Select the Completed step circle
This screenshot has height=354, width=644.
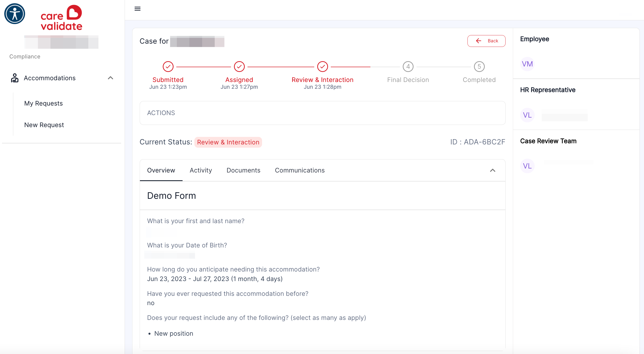[479, 67]
